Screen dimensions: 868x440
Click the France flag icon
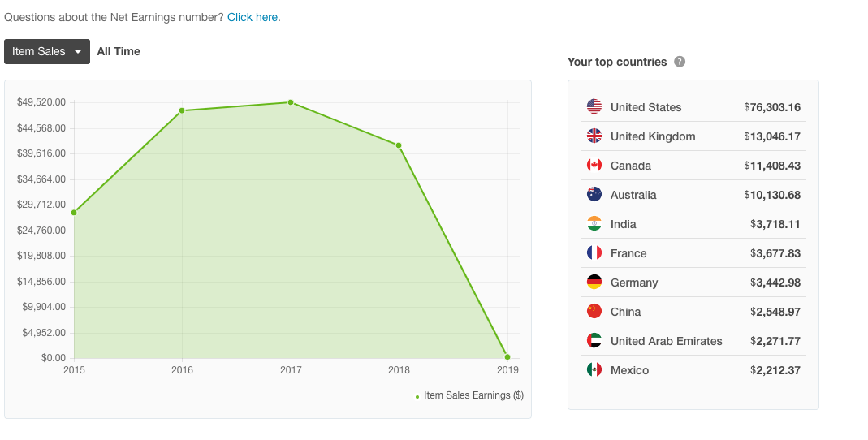[594, 253]
